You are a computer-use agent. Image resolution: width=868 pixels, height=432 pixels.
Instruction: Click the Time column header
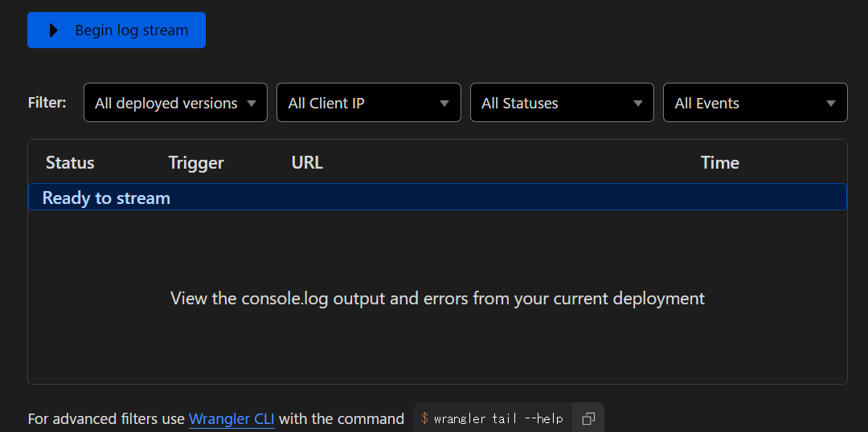(719, 163)
